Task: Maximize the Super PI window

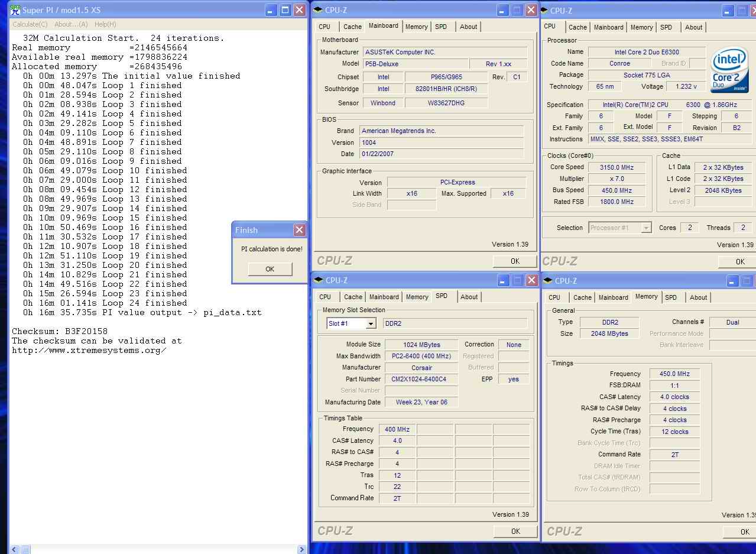Action: [x=285, y=10]
